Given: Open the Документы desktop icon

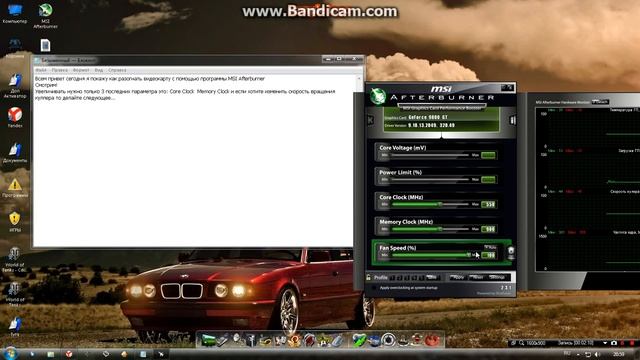Looking at the screenshot, I should click(x=15, y=152).
